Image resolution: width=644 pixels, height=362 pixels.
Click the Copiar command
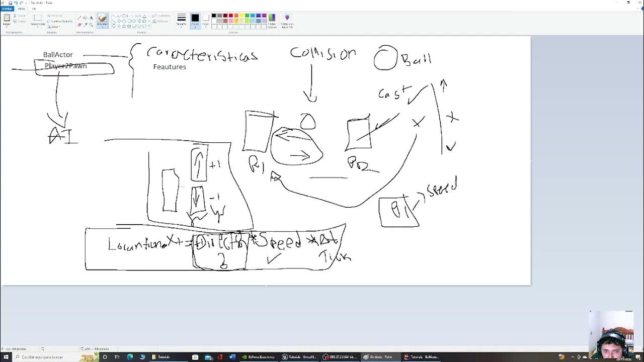click(20, 21)
